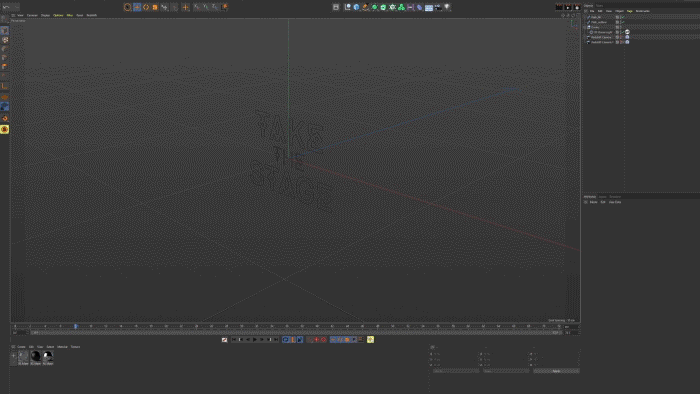Select the highlighted Move tool
The height and width of the screenshot is (394, 700).
tap(137, 7)
